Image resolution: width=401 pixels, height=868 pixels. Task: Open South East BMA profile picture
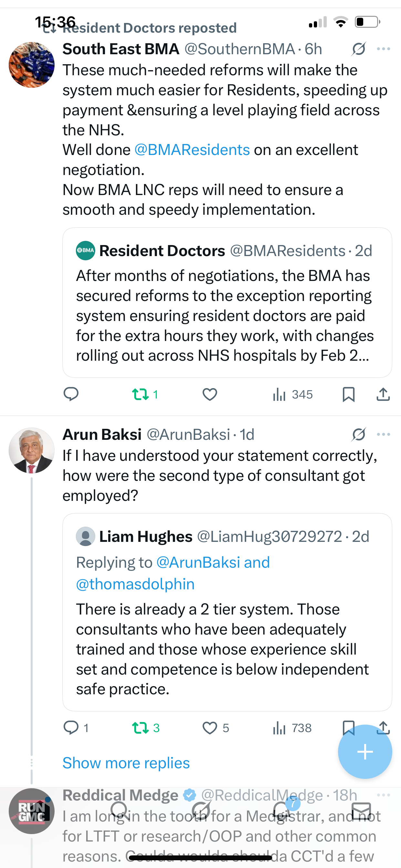(x=32, y=65)
